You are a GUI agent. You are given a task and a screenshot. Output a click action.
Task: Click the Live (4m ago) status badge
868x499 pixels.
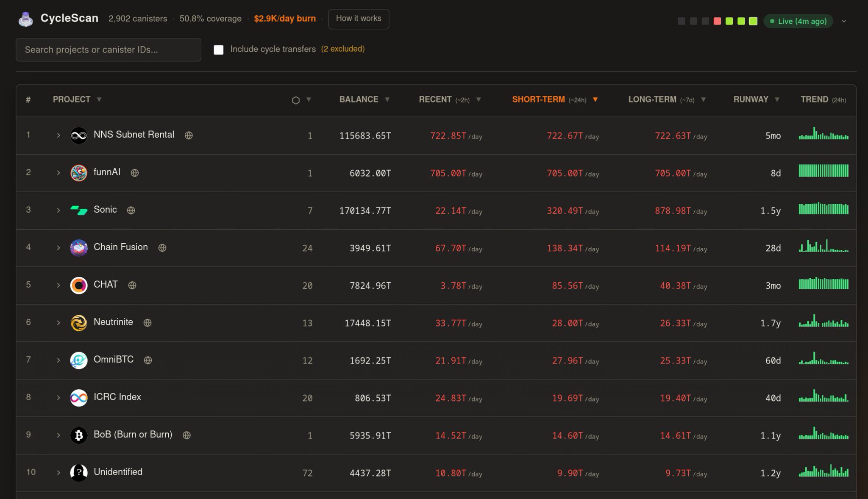(x=798, y=21)
